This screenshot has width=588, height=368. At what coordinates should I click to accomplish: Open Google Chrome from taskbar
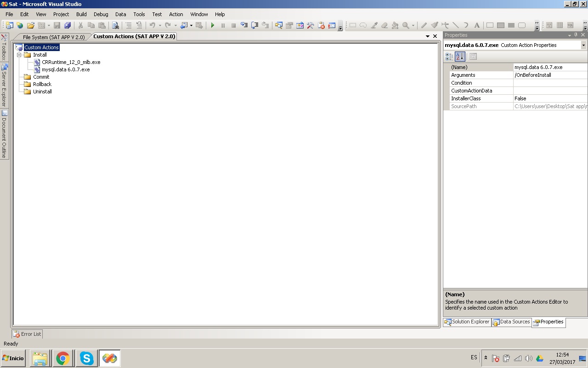(x=63, y=358)
